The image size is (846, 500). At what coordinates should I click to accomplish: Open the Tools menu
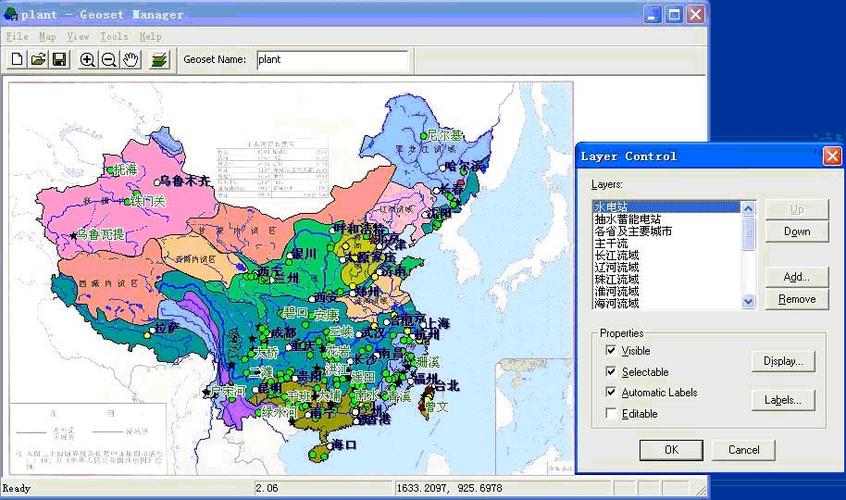pos(114,37)
